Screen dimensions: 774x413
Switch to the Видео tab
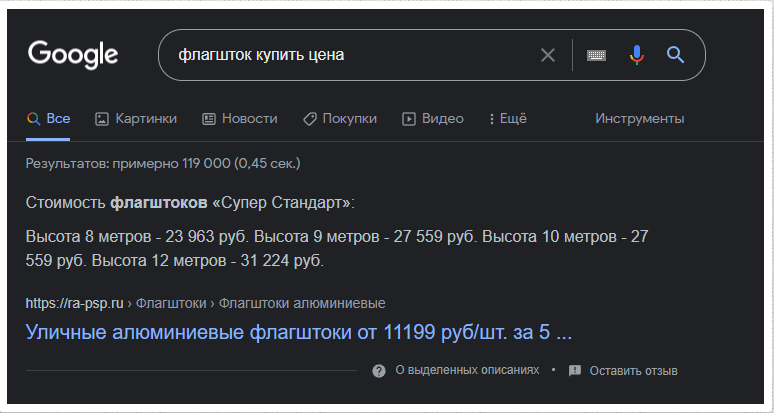tap(433, 119)
